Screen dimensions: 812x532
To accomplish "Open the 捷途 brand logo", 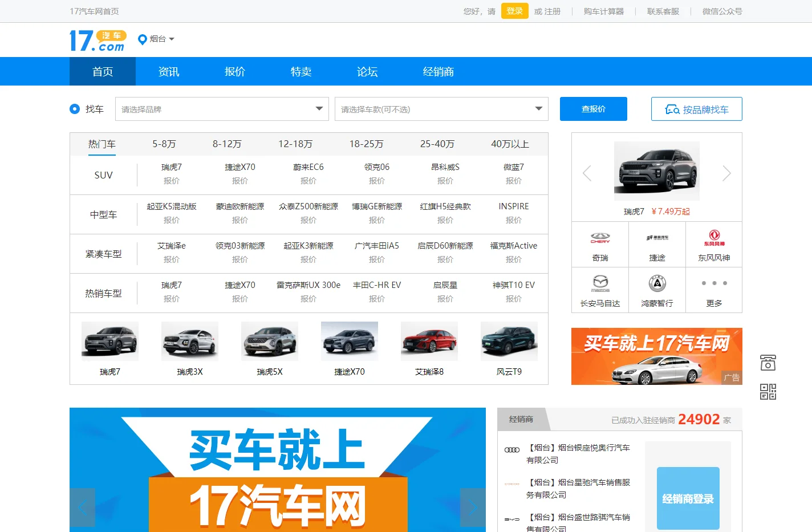I will [657, 238].
